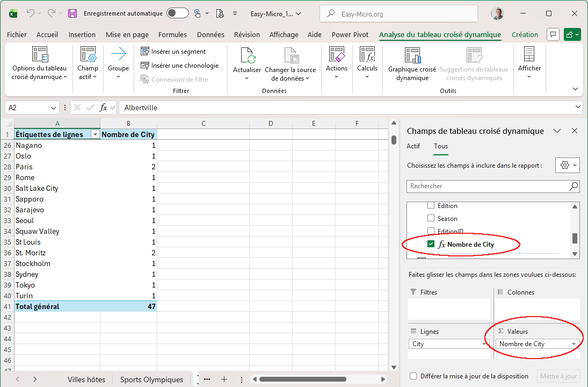Open the Sports Olympiques sheet
This screenshot has height=387, width=588.
(x=151, y=379)
